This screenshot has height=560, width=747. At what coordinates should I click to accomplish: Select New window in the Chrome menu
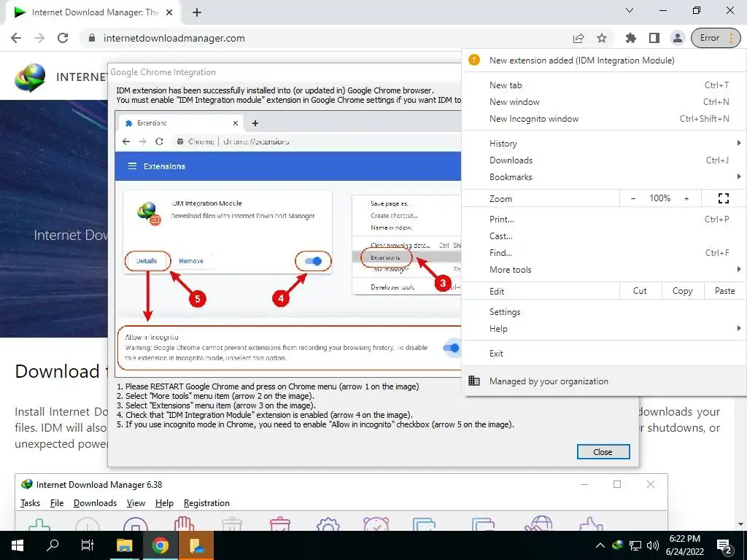point(604,102)
